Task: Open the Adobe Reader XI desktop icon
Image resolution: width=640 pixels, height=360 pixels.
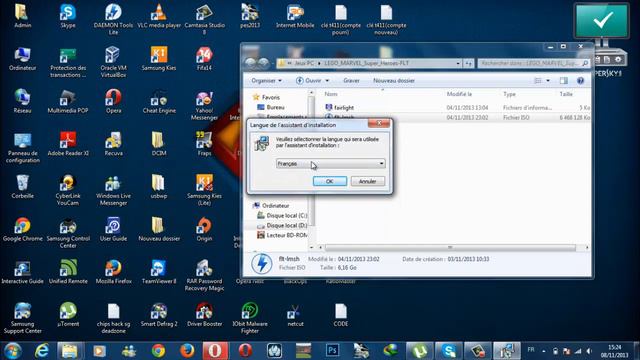Action: coord(68,144)
